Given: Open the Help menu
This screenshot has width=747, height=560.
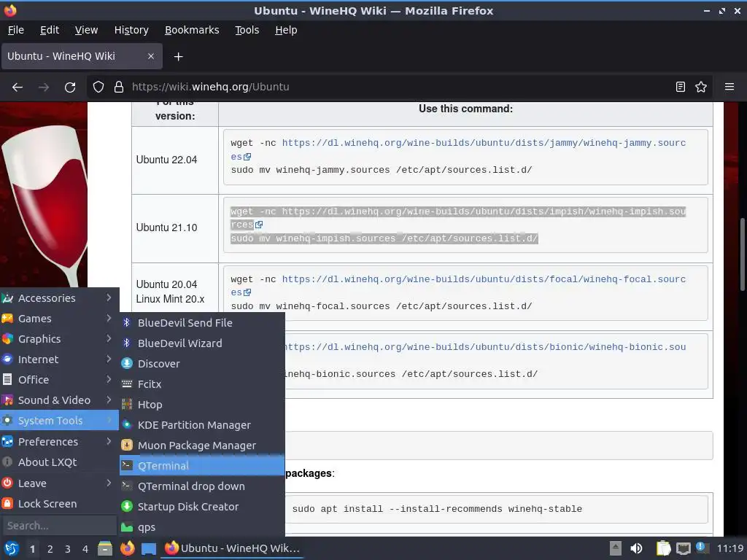Looking at the screenshot, I should pyautogui.click(x=286, y=30).
